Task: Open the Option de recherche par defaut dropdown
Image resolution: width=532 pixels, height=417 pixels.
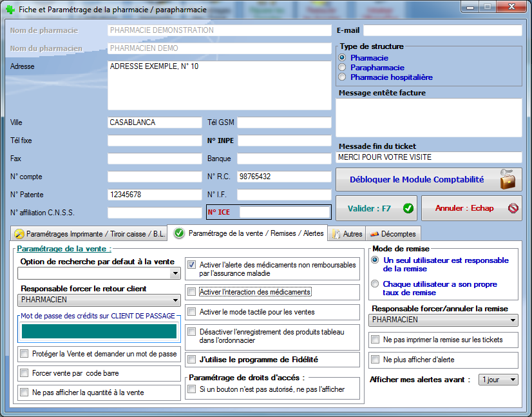Action: coord(175,274)
